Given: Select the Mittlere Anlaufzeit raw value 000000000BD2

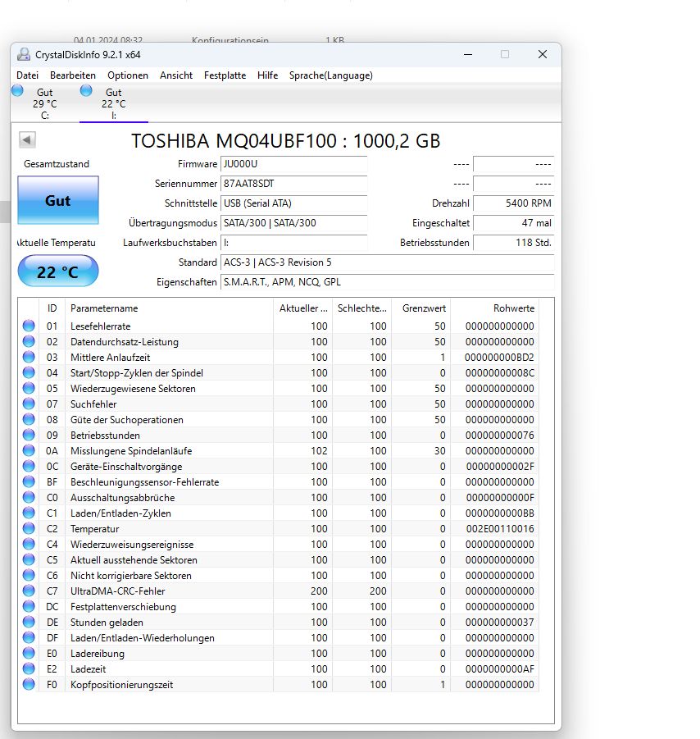Looking at the screenshot, I should (x=499, y=358).
